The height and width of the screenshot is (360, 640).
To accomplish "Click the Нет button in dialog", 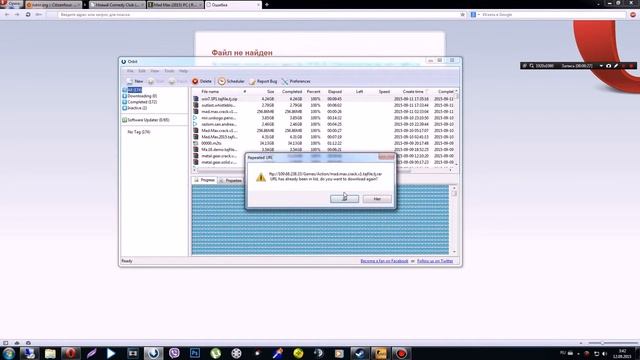I will click(377, 199).
